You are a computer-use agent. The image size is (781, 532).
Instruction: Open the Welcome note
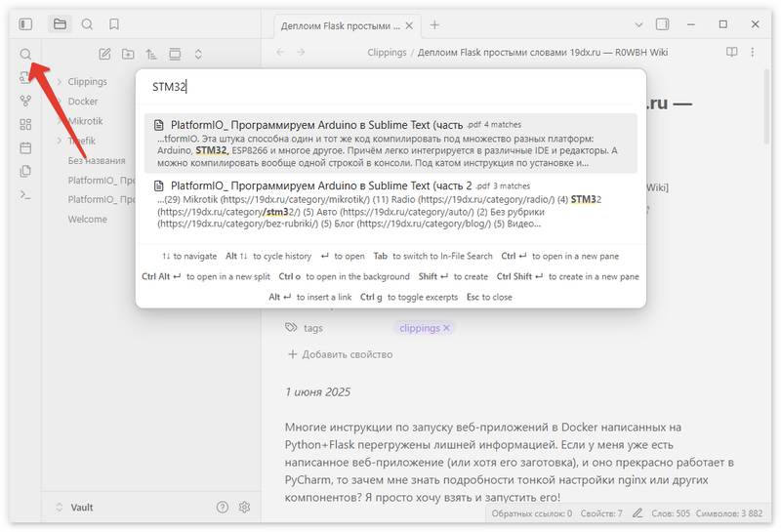pos(87,220)
